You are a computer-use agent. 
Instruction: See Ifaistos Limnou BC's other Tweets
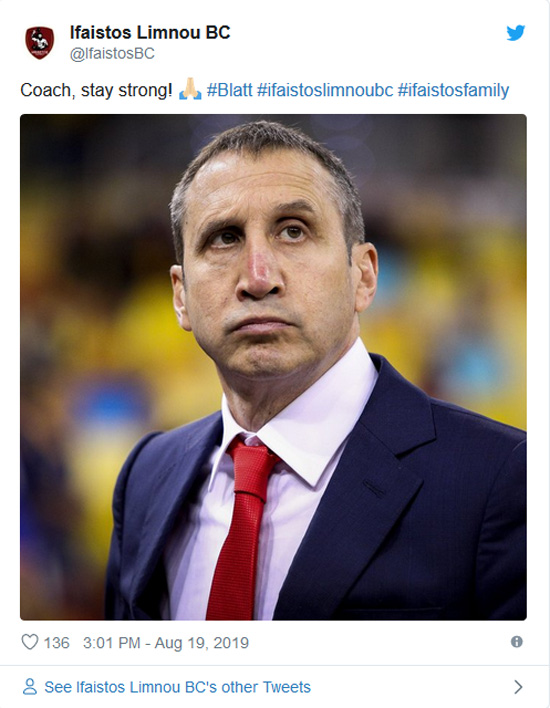click(x=177, y=687)
